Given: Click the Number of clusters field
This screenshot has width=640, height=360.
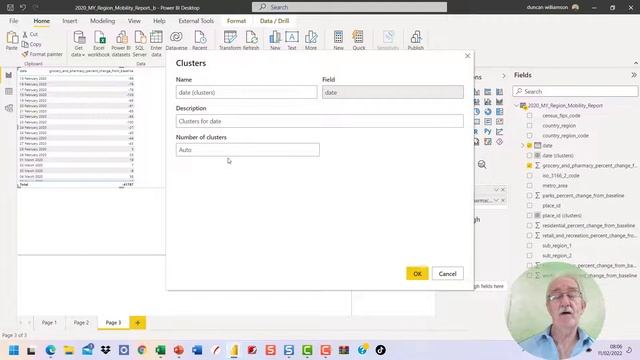Looking at the screenshot, I should pos(248,150).
